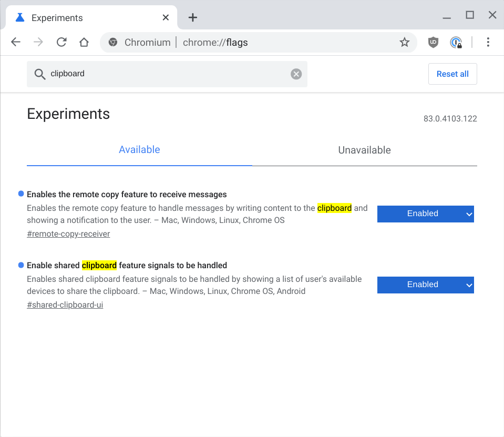Focus the flags search field
This screenshot has height=437, width=504.
pyautogui.click(x=167, y=74)
